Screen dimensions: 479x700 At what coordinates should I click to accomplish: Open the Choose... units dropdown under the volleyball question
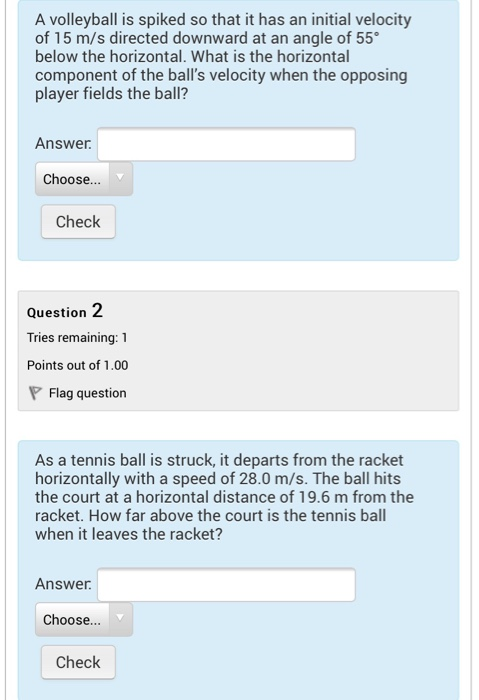coord(84,179)
